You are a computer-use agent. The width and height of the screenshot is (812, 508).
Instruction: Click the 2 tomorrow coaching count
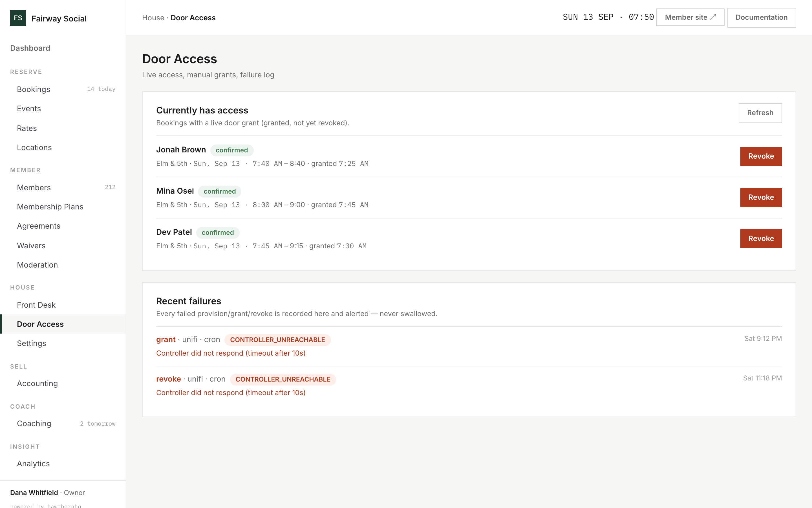pyautogui.click(x=98, y=424)
